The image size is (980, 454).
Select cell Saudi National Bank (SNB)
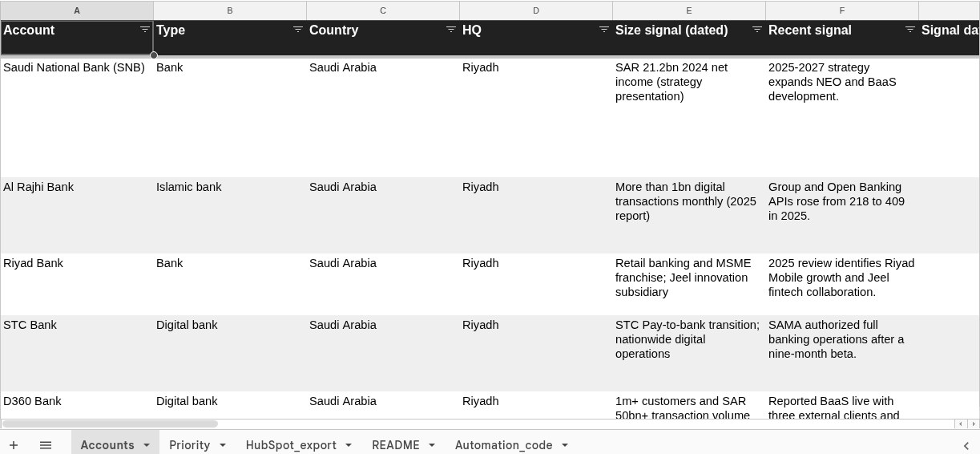(x=77, y=118)
